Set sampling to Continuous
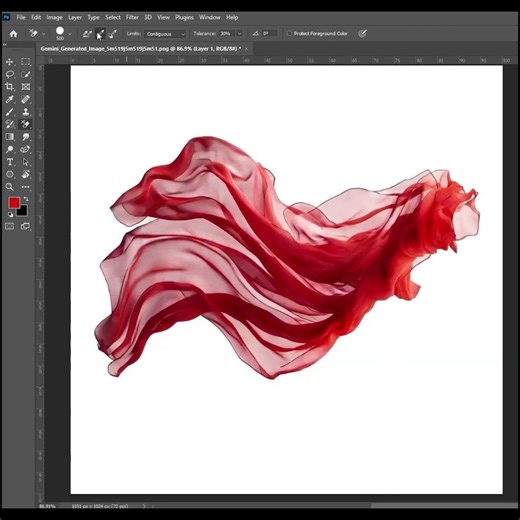The image size is (520, 520). coord(87,34)
